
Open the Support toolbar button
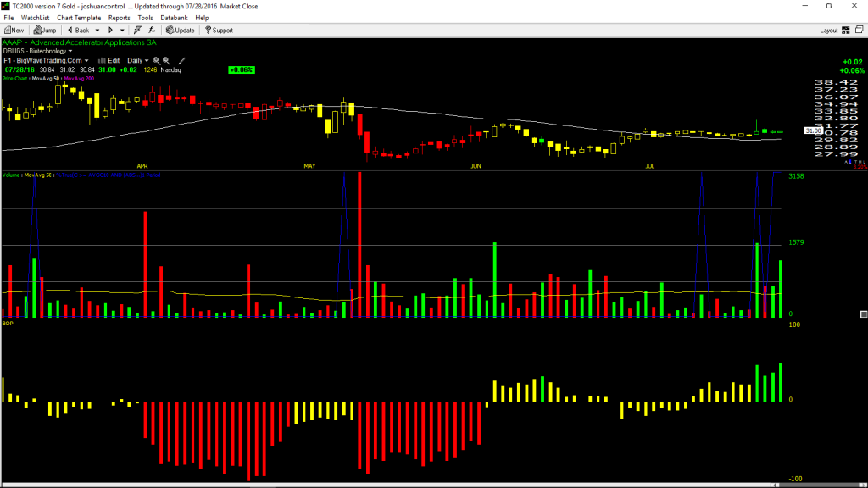[x=220, y=30]
